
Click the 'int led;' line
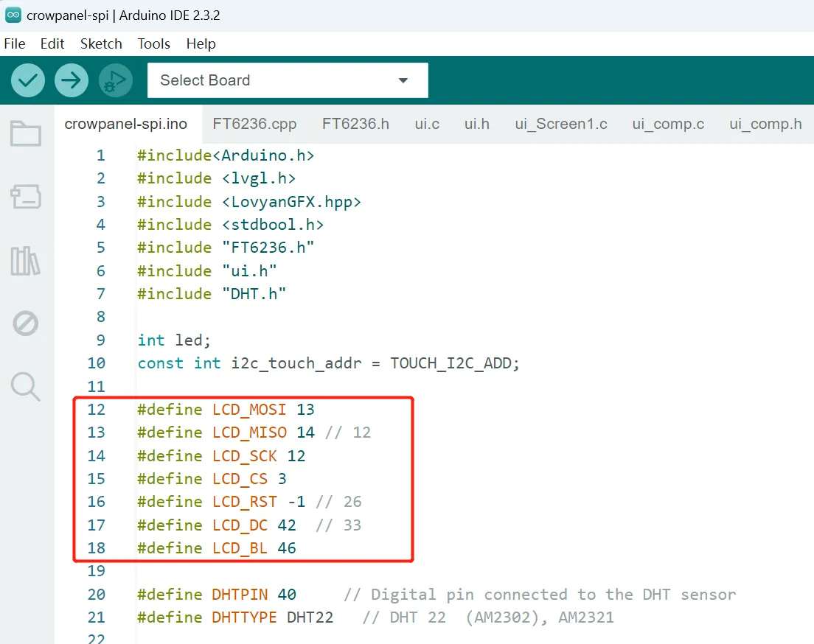(x=175, y=340)
